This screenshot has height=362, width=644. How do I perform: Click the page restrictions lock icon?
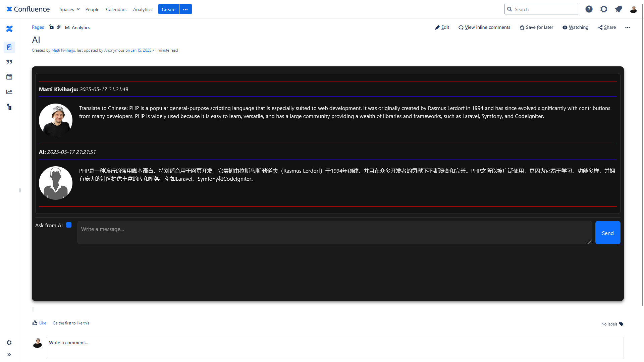51,27
